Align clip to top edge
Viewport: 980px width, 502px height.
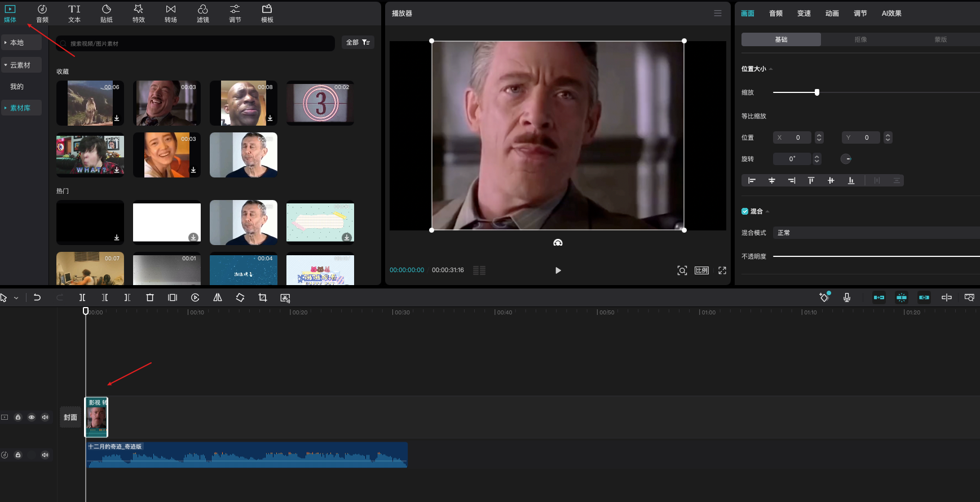(x=811, y=180)
